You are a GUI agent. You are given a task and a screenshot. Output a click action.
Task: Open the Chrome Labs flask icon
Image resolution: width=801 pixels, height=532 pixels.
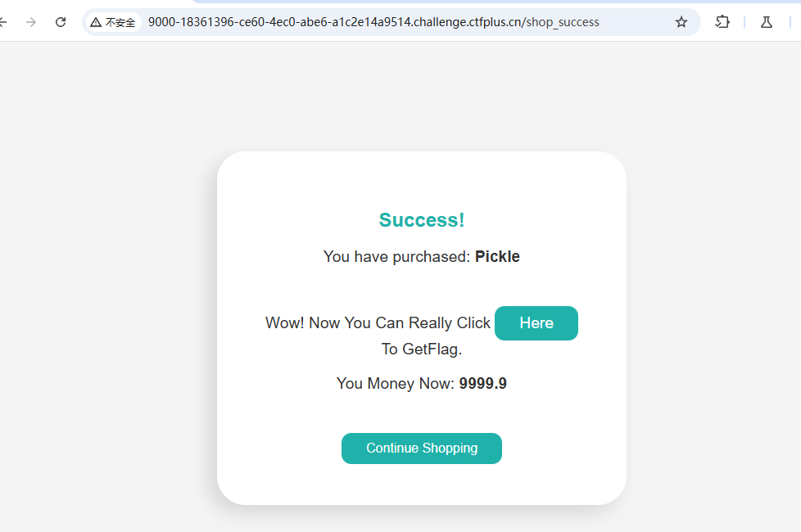[767, 22]
